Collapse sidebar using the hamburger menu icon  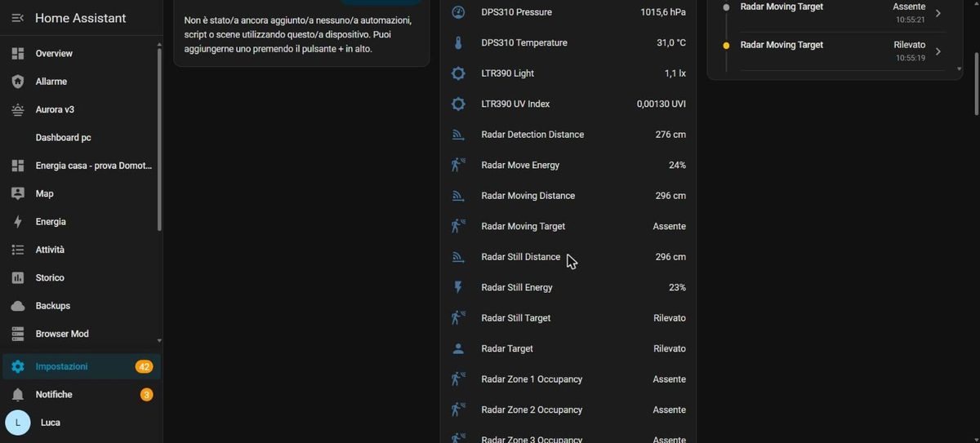point(18,18)
